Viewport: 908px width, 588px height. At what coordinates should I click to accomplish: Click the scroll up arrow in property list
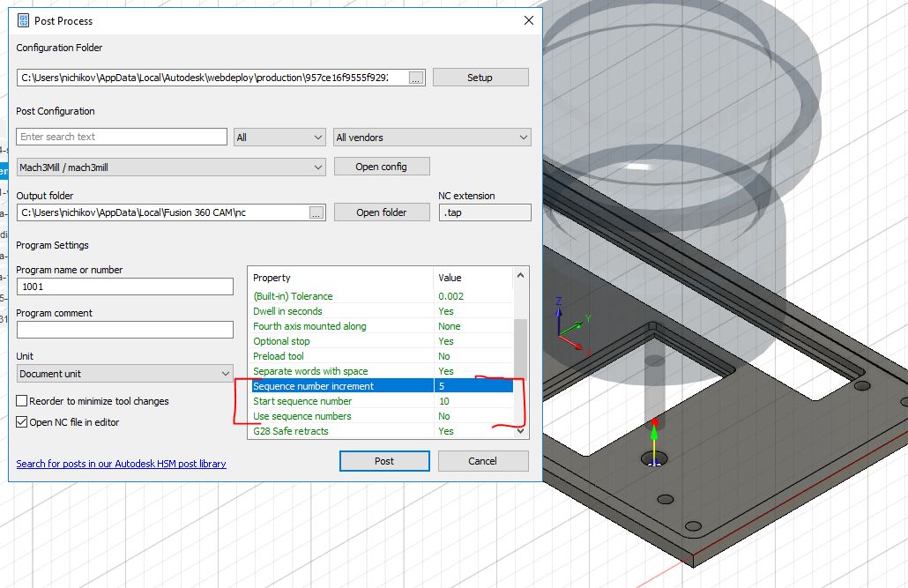click(x=521, y=277)
